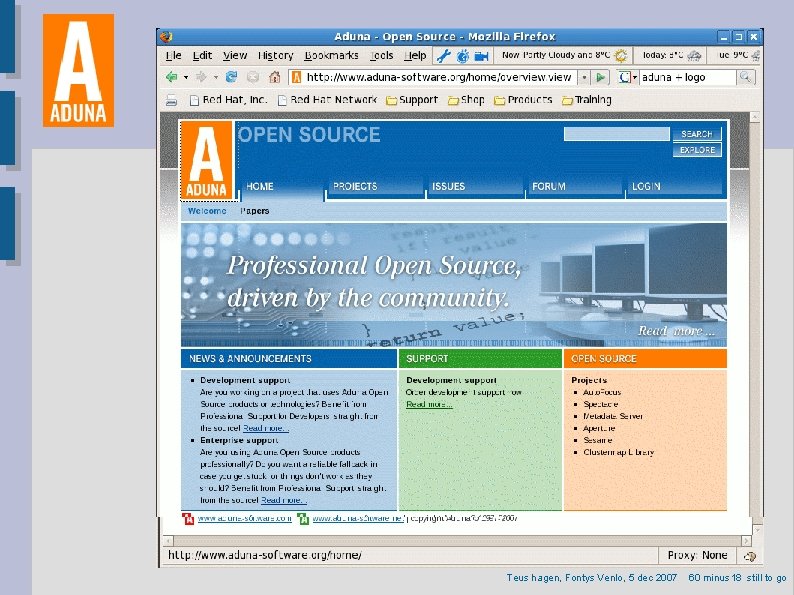The image size is (794, 595).
Task: Click the Aduna logo on the web page
Action: tap(206, 161)
